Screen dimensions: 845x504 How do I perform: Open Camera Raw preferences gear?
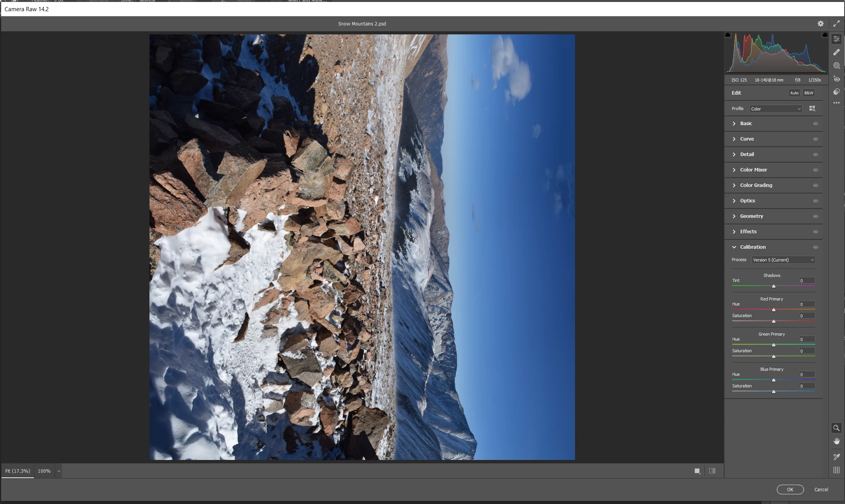(x=820, y=24)
